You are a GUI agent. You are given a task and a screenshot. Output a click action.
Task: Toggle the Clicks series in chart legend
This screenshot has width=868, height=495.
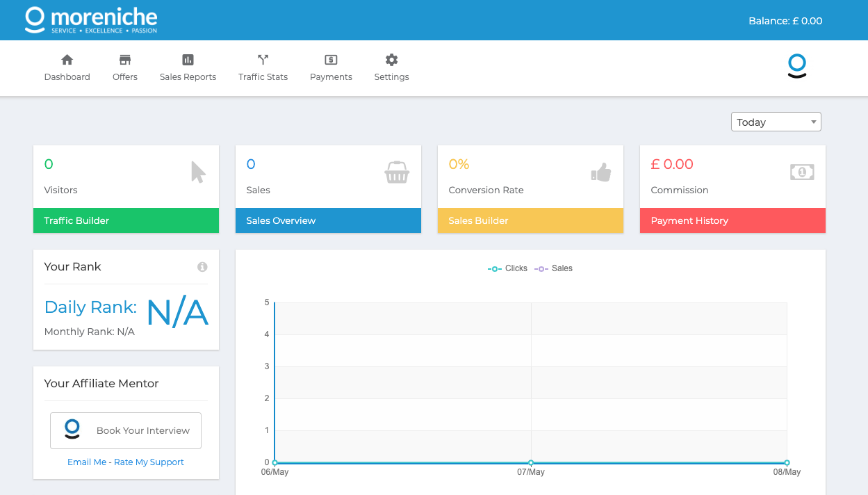tap(508, 268)
